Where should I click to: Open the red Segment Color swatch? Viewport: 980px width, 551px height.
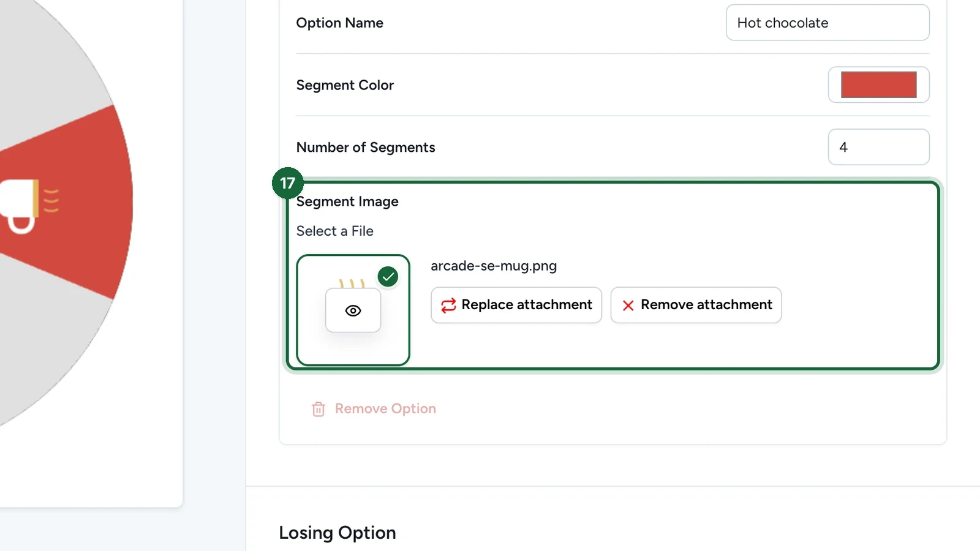click(x=878, y=84)
